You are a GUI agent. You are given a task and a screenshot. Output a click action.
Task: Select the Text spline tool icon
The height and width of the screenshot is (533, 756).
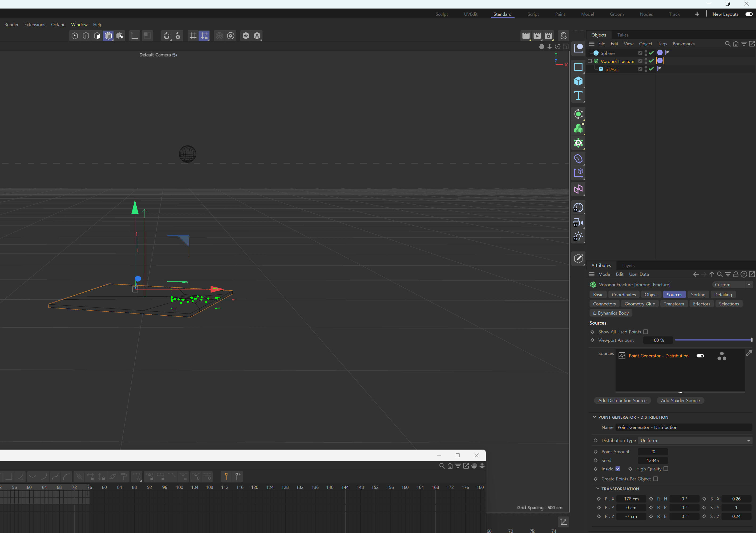pos(578,96)
